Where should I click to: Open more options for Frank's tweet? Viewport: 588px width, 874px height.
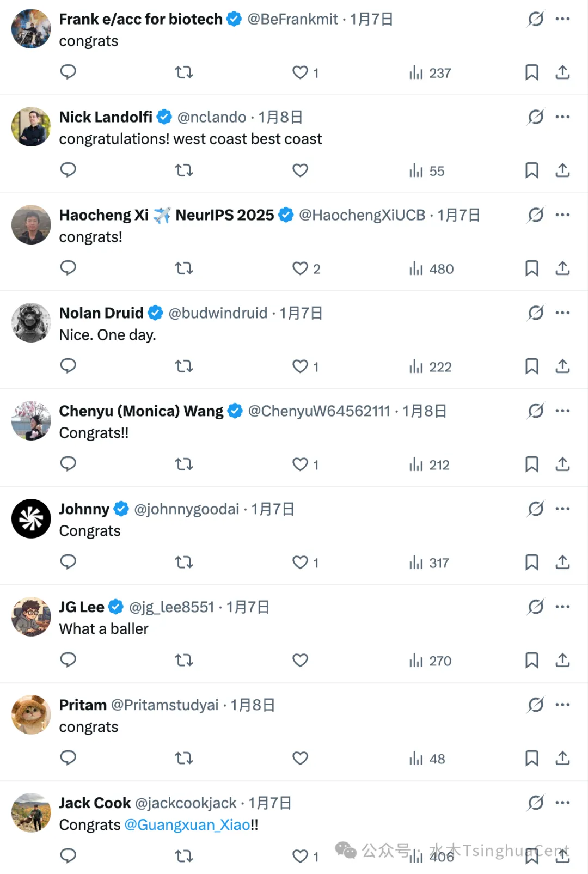click(562, 19)
